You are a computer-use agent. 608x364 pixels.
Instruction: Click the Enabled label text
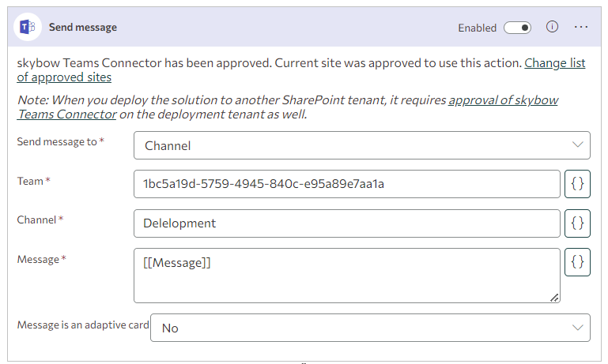pyautogui.click(x=478, y=28)
